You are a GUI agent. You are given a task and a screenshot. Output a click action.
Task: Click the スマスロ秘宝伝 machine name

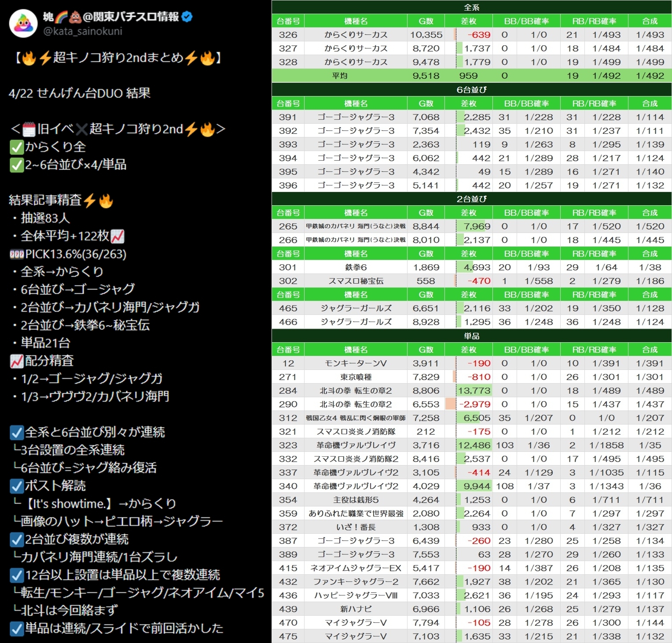click(x=356, y=281)
